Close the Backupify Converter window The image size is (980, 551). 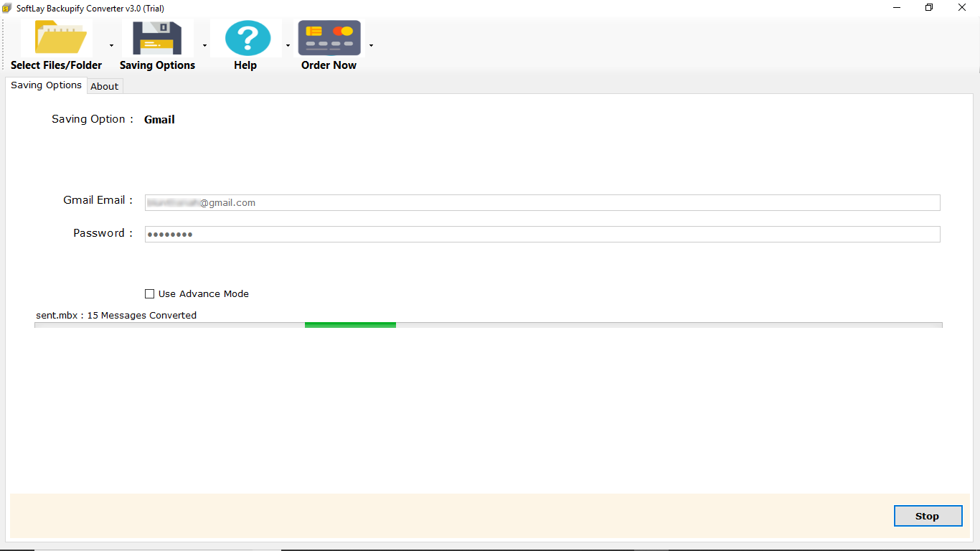962,7
